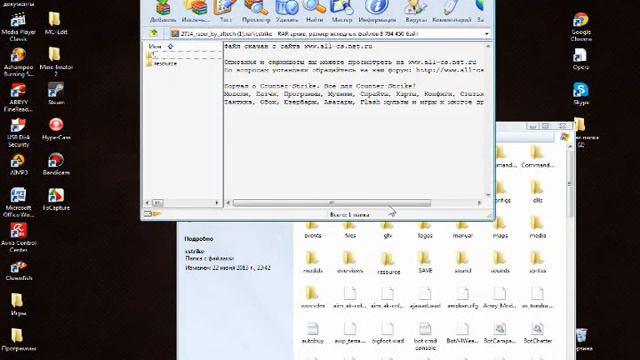Viewport: 640px width, 360px height.
Task: Open the Steam desktop shortcut
Action: coord(56,94)
